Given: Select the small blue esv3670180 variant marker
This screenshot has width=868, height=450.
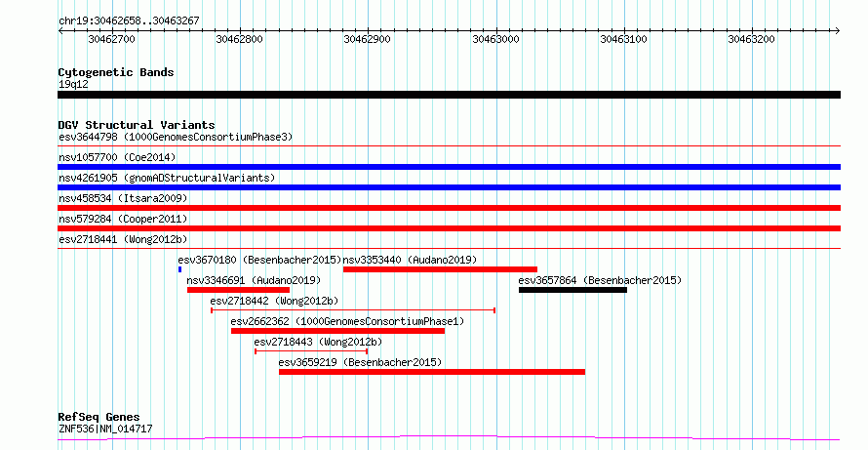Looking at the screenshot, I should [x=179, y=269].
